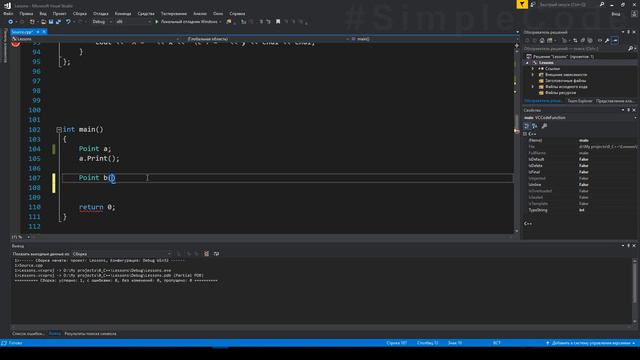The image size is (640, 360).
Task: Click the Solution Explorer search magnifier icon
Action: (631, 49)
